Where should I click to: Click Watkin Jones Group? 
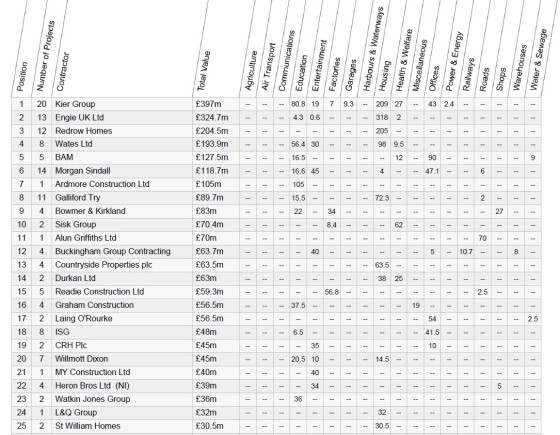(92, 399)
